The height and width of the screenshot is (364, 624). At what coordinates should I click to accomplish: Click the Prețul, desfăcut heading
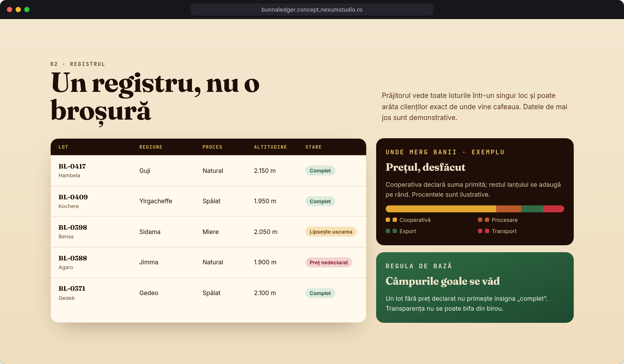click(x=425, y=167)
